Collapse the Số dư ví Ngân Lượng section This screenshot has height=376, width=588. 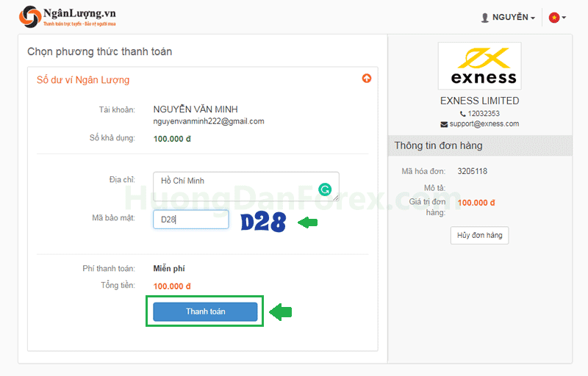(366, 79)
